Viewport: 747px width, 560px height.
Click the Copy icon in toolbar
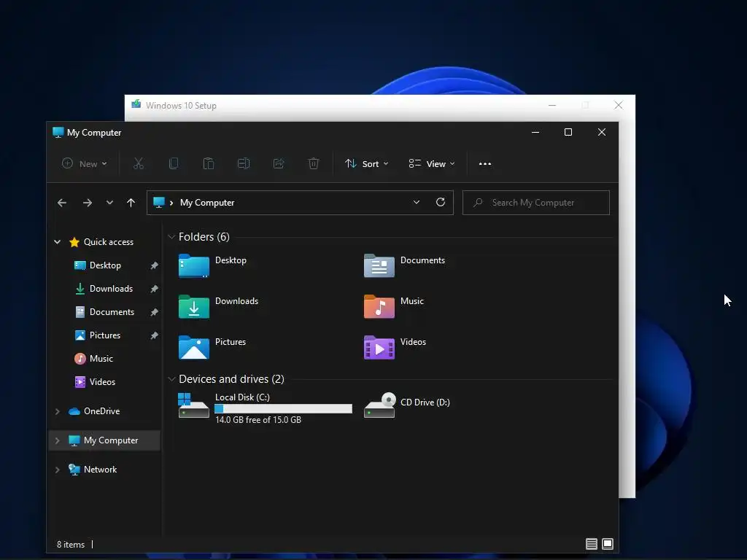pyautogui.click(x=174, y=164)
